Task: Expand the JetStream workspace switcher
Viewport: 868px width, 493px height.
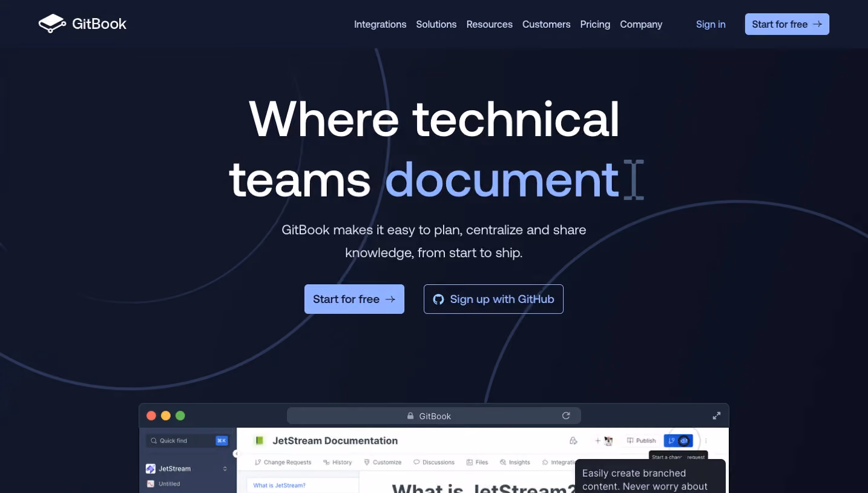Action: (225, 469)
